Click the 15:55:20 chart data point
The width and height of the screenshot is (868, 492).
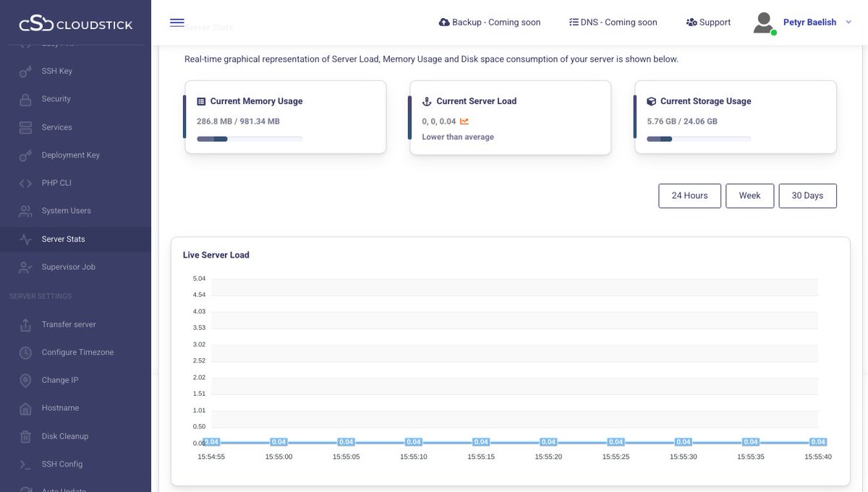(x=548, y=442)
